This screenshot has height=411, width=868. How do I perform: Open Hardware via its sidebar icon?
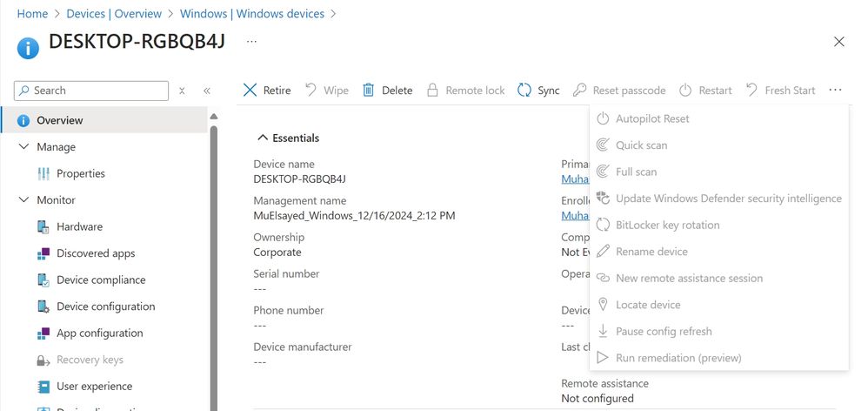tap(43, 227)
